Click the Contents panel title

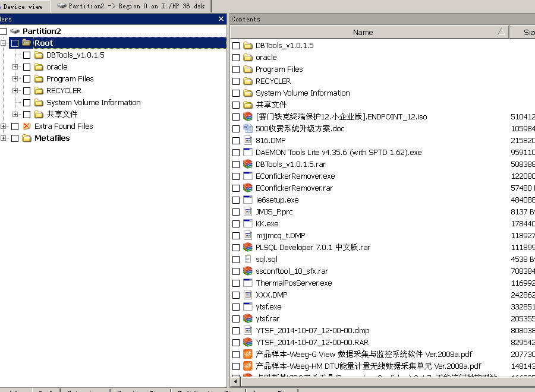tap(246, 19)
